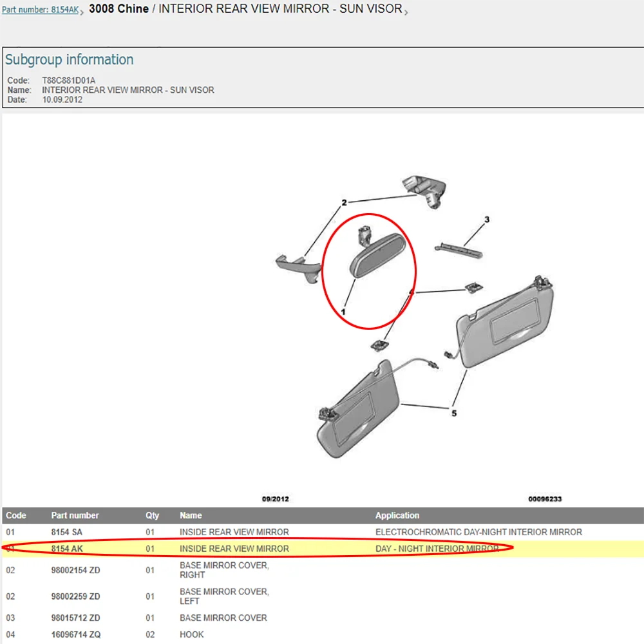Click the 'Qty' column header
This screenshot has height=644, width=644.
point(153,515)
